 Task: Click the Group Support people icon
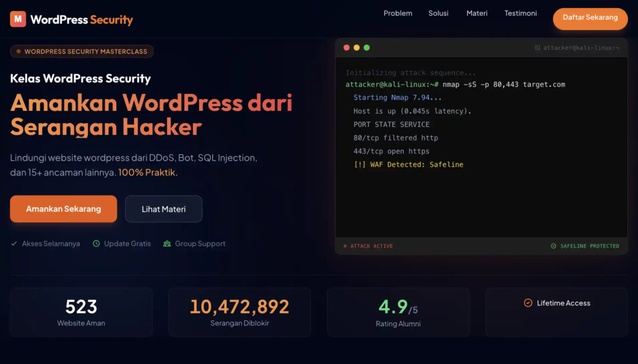pyautogui.click(x=166, y=244)
